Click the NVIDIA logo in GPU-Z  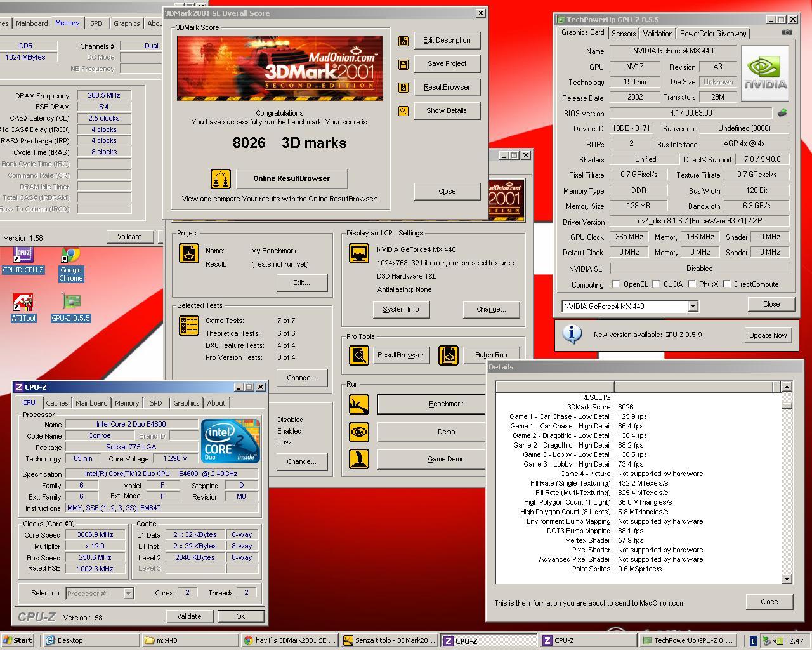pyautogui.click(x=765, y=73)
